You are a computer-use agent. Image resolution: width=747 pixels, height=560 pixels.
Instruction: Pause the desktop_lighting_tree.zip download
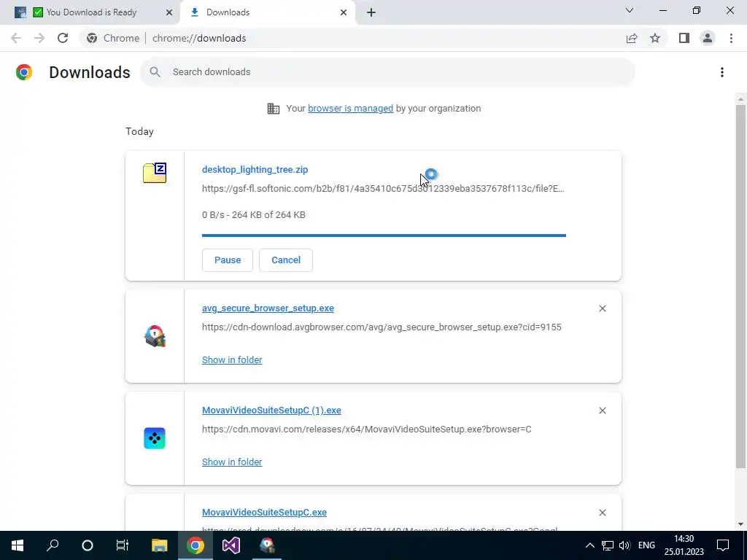tap(228, 260)
